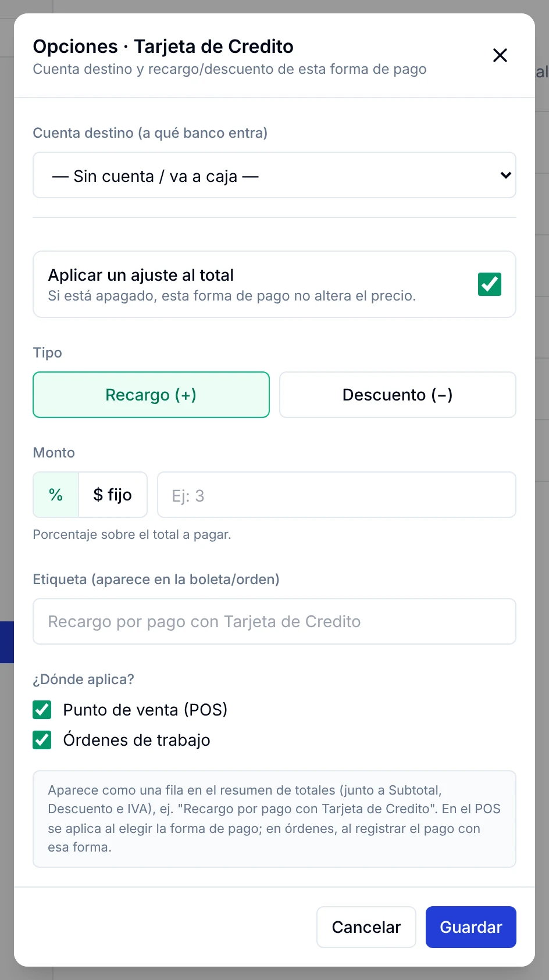Click the 'Tipo' label
549x980 pixels.
[48, 353]
